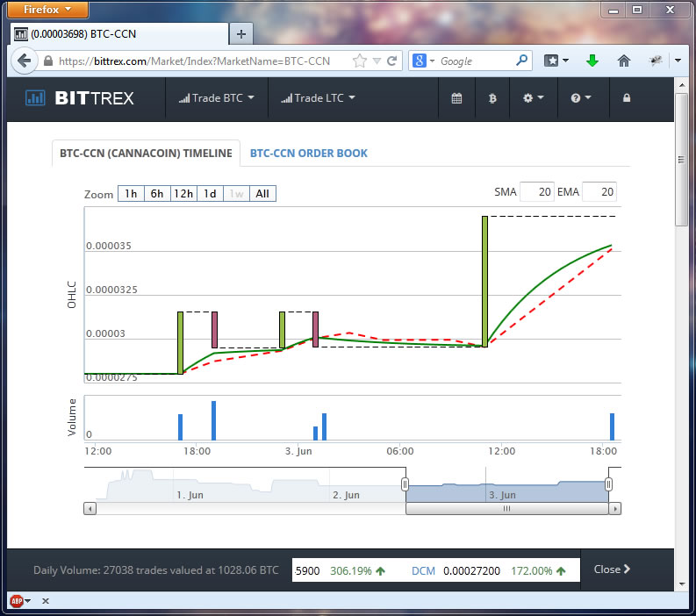The width and height of the screenshot is (696, 616).
Task: Click the navigator left scroll arrow
Action: tap(90, 509)
